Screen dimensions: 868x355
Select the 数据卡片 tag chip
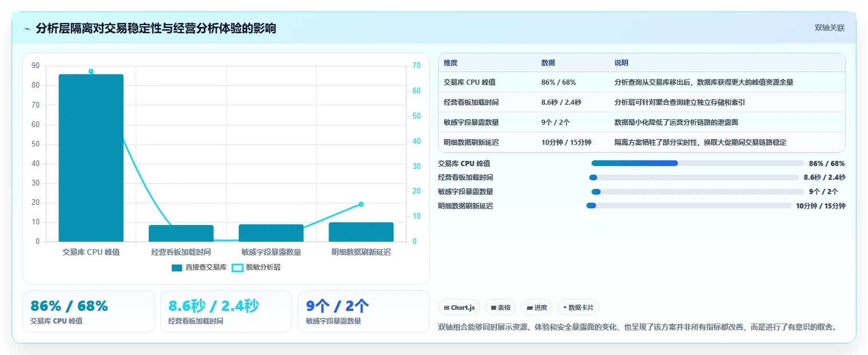tap(578, 307)
